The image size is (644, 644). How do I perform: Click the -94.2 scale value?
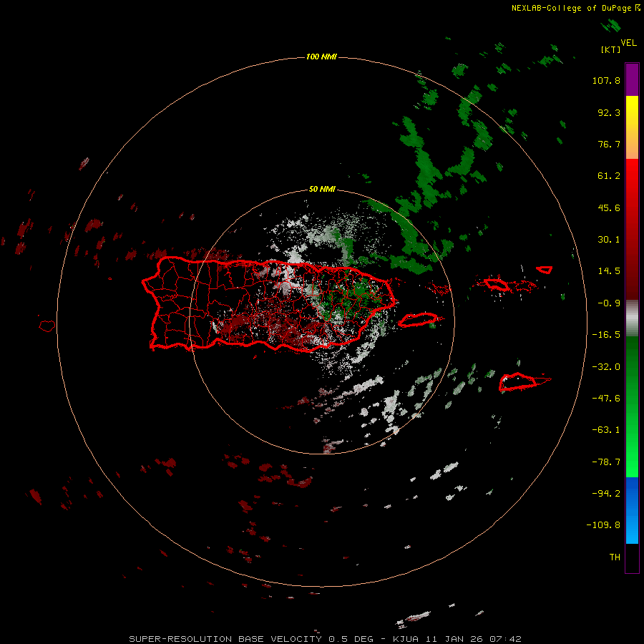[606, 493]
